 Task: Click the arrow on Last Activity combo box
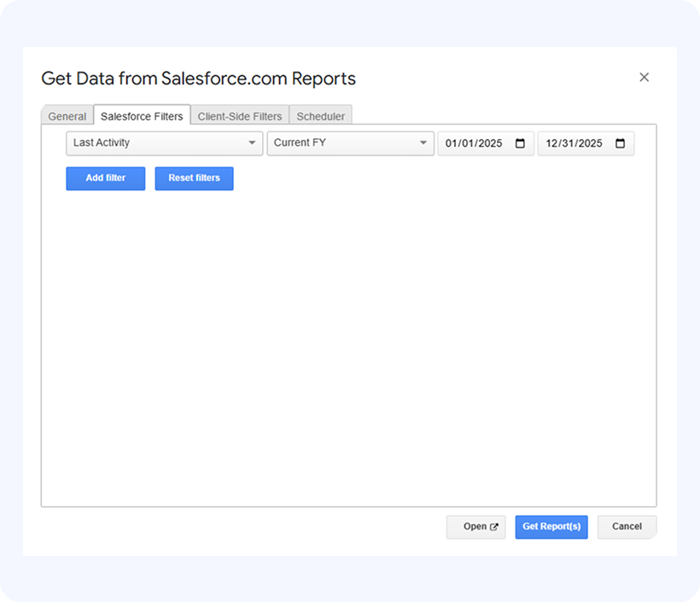(252, 143)
